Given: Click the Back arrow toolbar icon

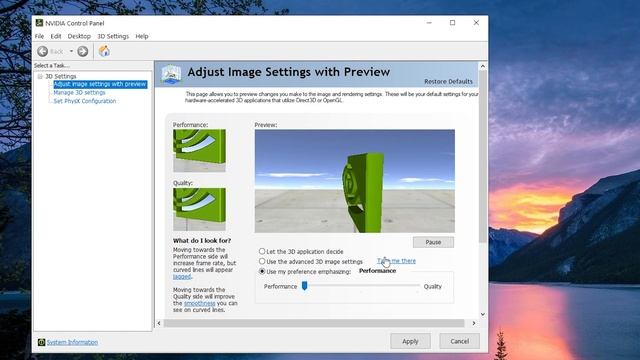Looking at the screenshot, I should click(x=42, y=51).
